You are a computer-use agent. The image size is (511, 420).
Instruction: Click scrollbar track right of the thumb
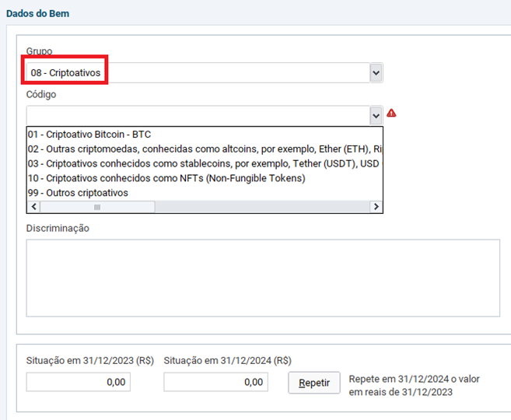click(264, 207)
